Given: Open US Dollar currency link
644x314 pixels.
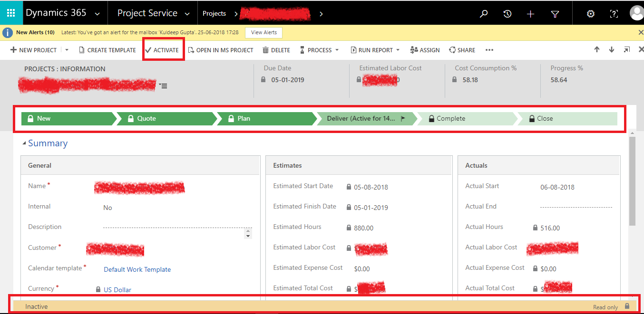Looking at the screenshot, I should [x=117, y=290].
